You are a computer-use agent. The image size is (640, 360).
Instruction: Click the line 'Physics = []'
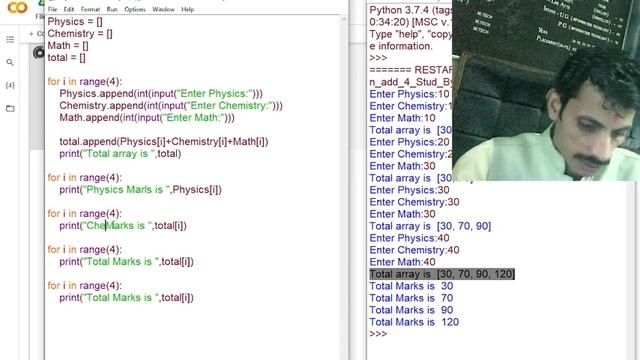[x=75, y=22]
